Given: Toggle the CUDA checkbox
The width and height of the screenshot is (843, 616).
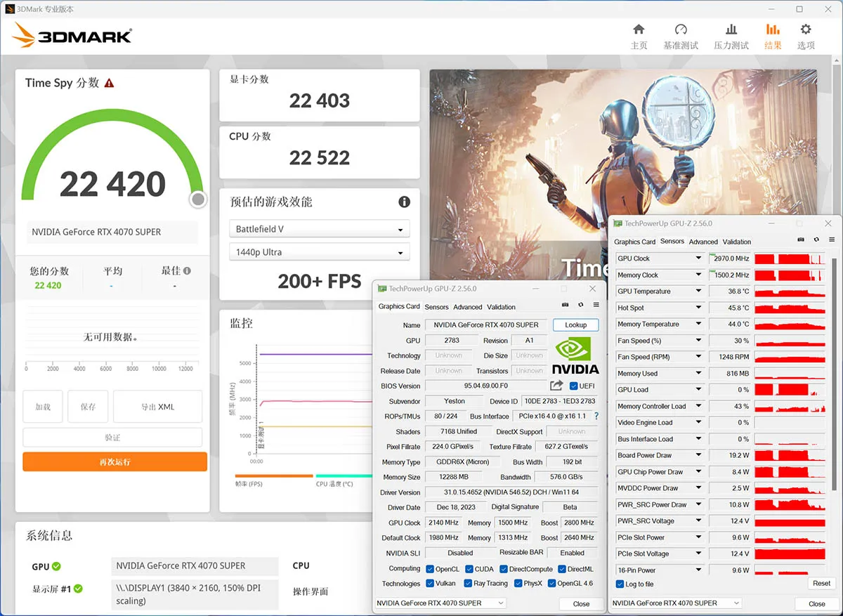Looking at the screenshot, I should pos(469,569).
